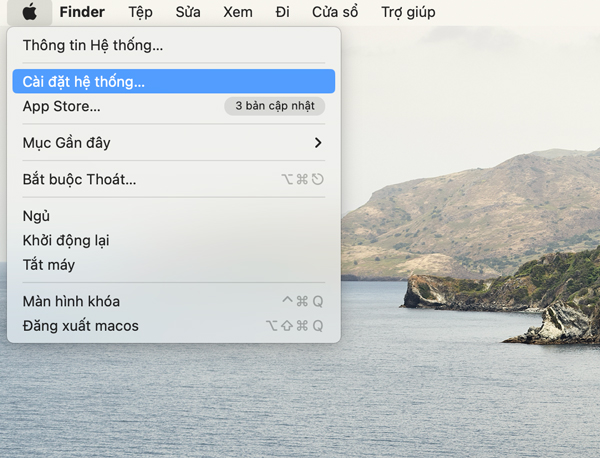Select Thông tin Hệ thống… entry
This screenshot has width=600, height=458.
pos(174,45)
